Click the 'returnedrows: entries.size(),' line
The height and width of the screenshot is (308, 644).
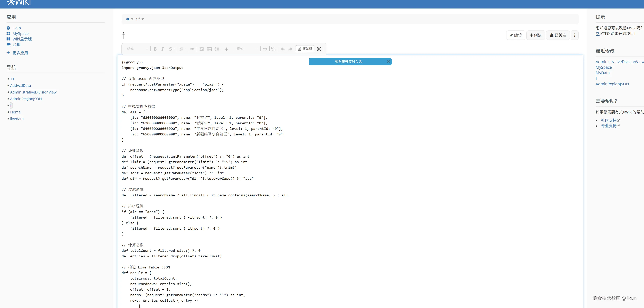pos(161,284)
